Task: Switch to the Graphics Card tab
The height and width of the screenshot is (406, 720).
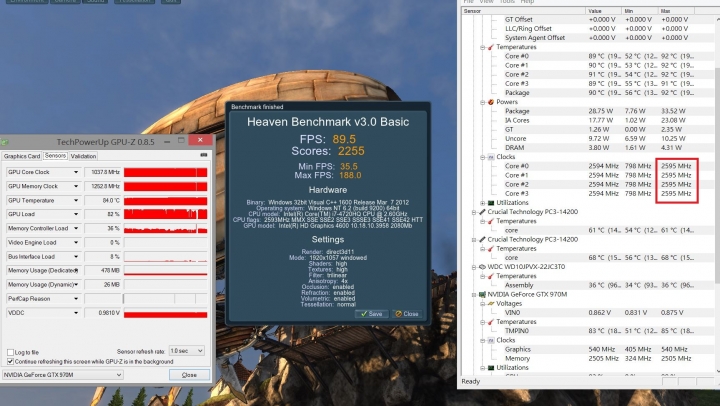Action: coord(22,156)
